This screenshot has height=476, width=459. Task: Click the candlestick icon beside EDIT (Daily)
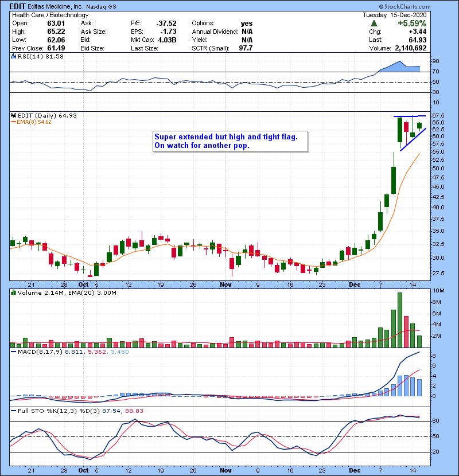[x=13, y=115]
